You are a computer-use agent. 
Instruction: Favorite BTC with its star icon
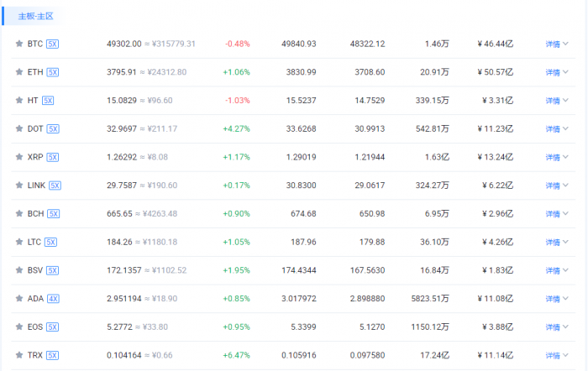coord(19,44)
